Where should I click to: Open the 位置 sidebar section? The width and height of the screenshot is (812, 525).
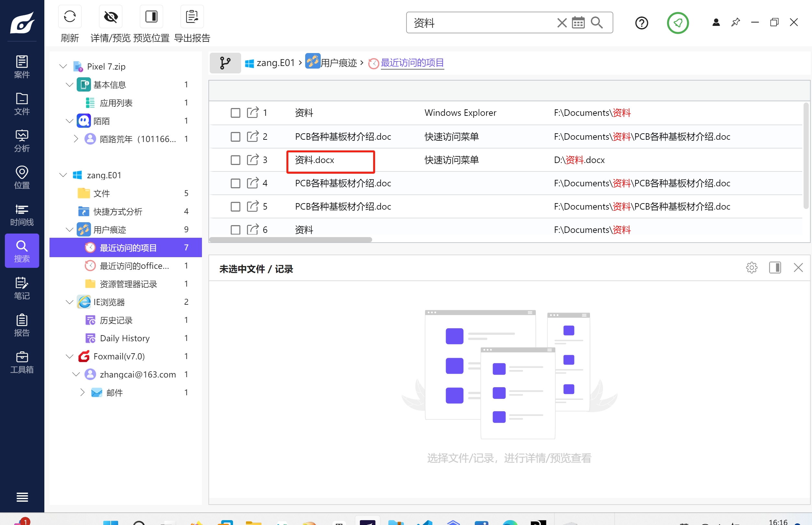point(22,177)
